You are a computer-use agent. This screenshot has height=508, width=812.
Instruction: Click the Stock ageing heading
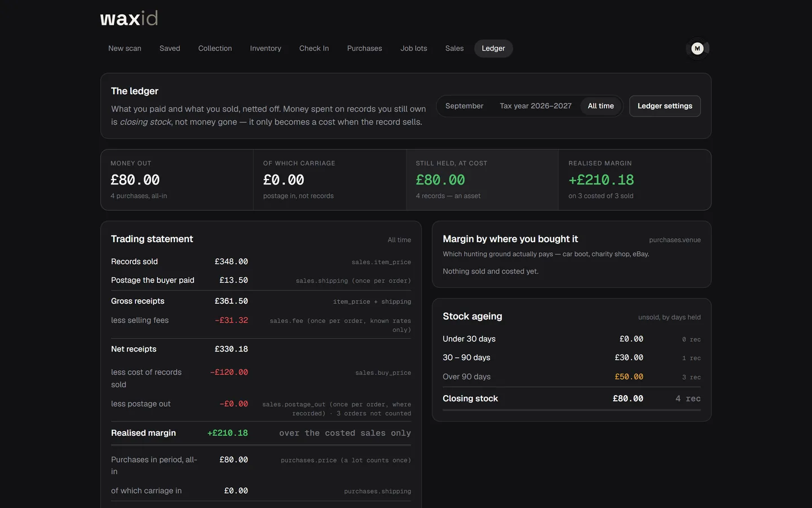(473, 317)
